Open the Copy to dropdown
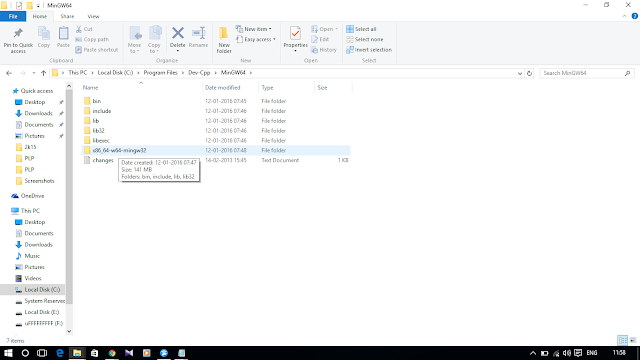This screenshot has height=360, width=640. [x=154, y=40]
